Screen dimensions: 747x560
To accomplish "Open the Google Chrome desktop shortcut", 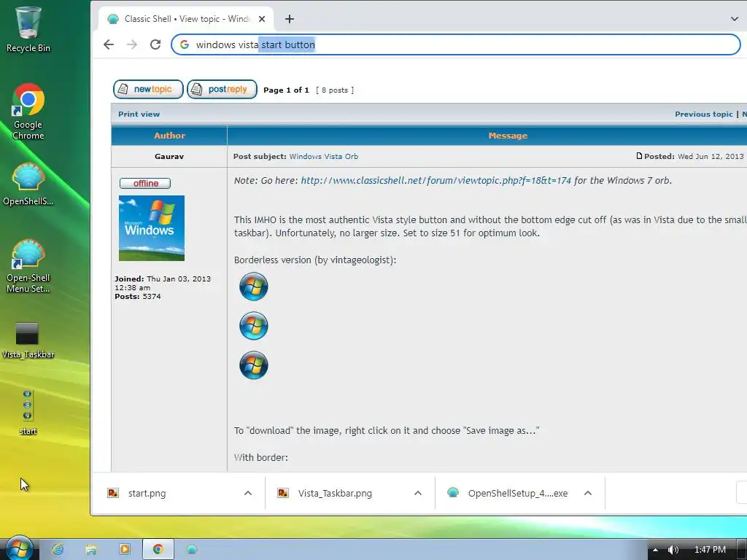I will point(28,112).
